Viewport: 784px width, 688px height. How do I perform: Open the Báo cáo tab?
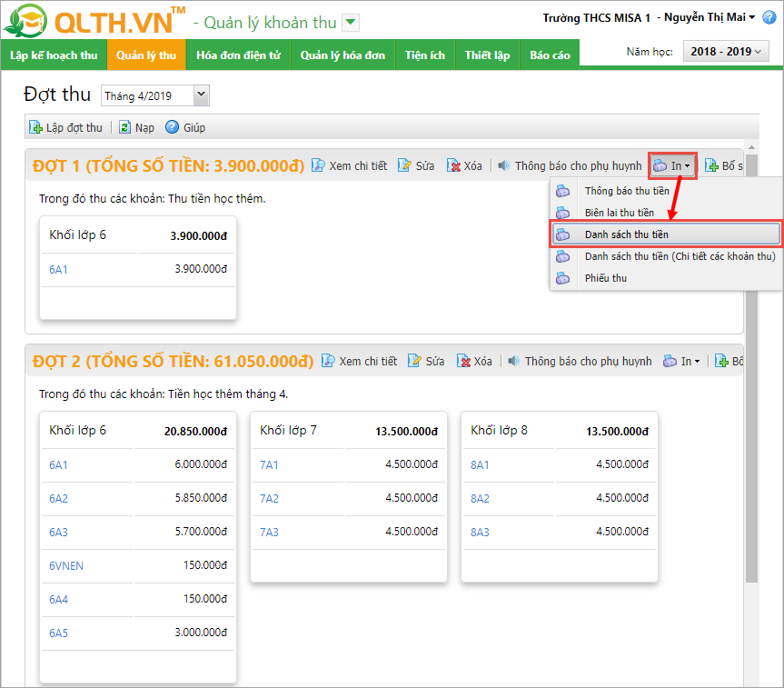550,55
